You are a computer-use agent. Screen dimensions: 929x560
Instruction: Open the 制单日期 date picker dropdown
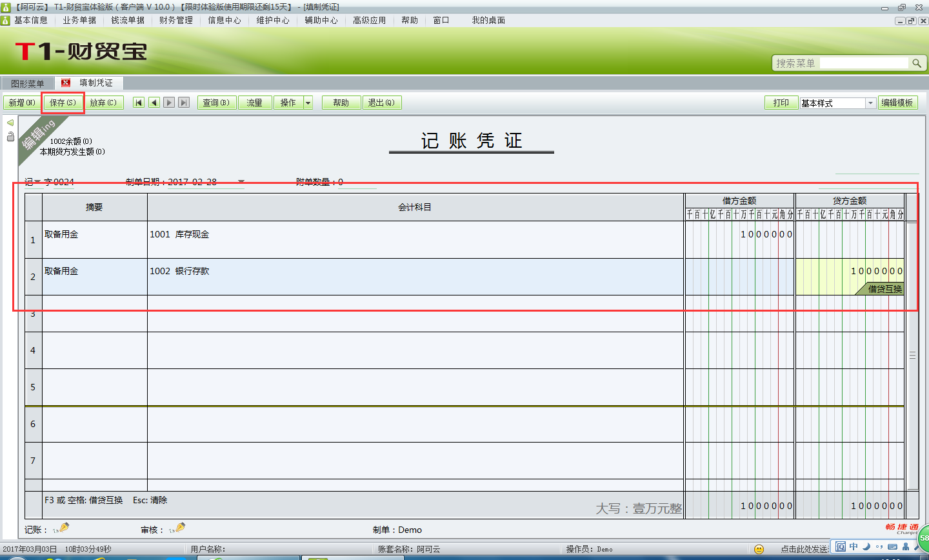[x=241, y=181]
